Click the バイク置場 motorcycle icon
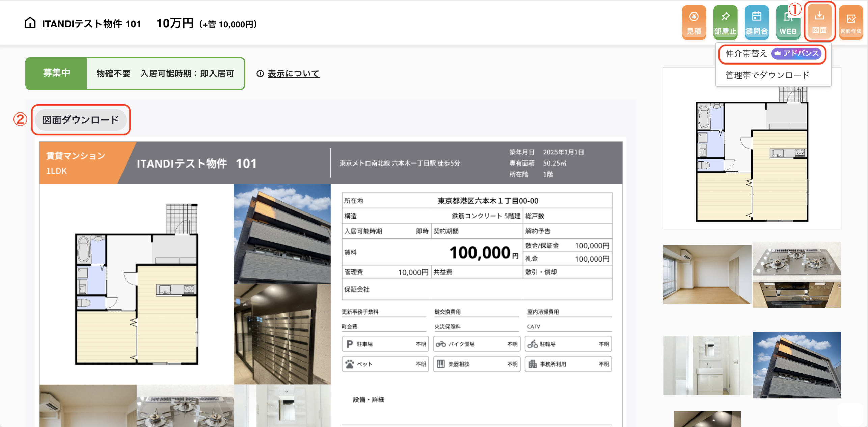Image resolution: width=868 pixels, height=427 pixels. click(x=441, y=344)
